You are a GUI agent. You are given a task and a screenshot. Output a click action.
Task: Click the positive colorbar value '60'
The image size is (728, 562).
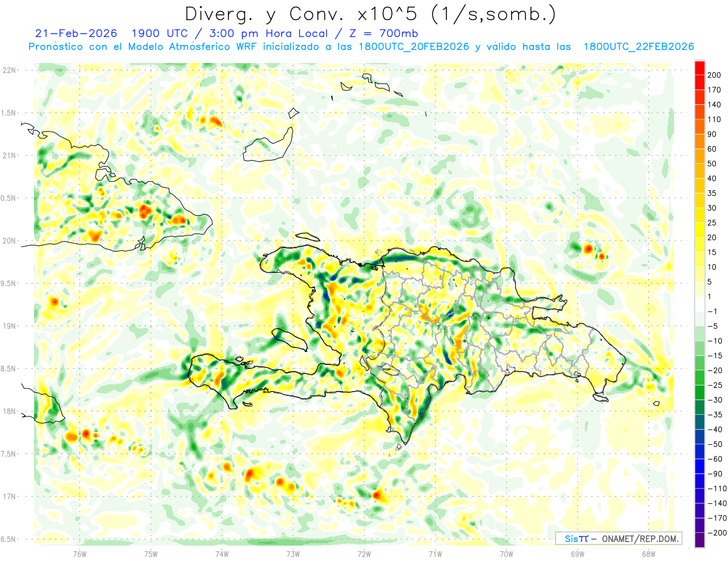coord(713,149)
